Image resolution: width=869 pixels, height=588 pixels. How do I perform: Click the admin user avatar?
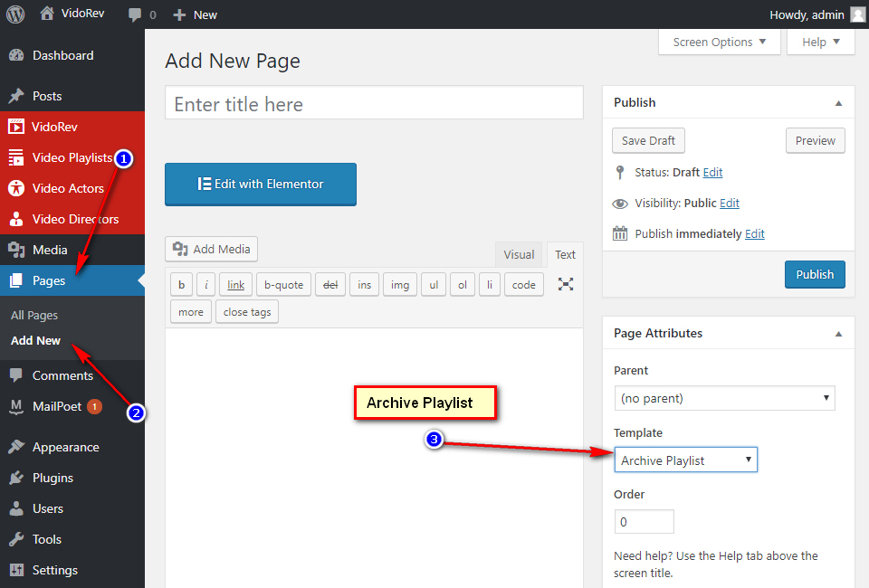tap(856, 14)
